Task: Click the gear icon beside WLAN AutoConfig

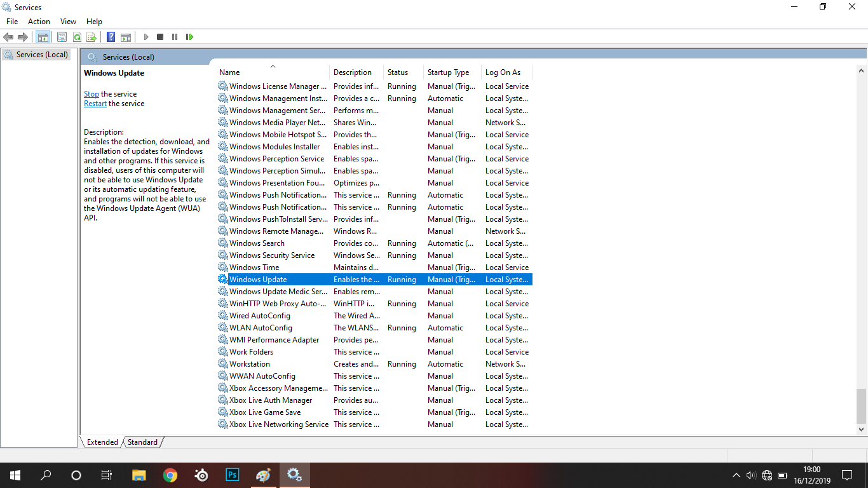Action: (x=222, y=328)
